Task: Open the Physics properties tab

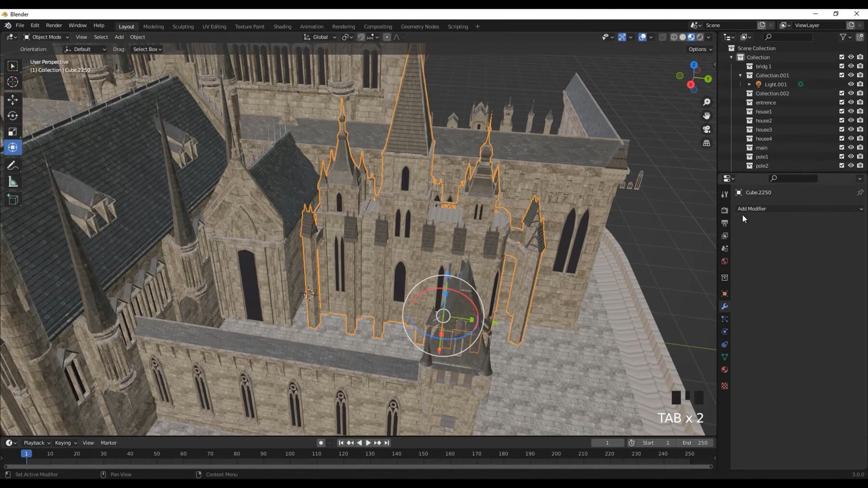Action: coord(724,331)
